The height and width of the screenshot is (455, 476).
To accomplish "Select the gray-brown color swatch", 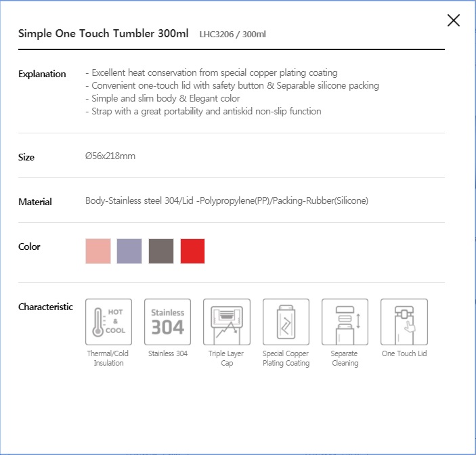I will [161, 251].
